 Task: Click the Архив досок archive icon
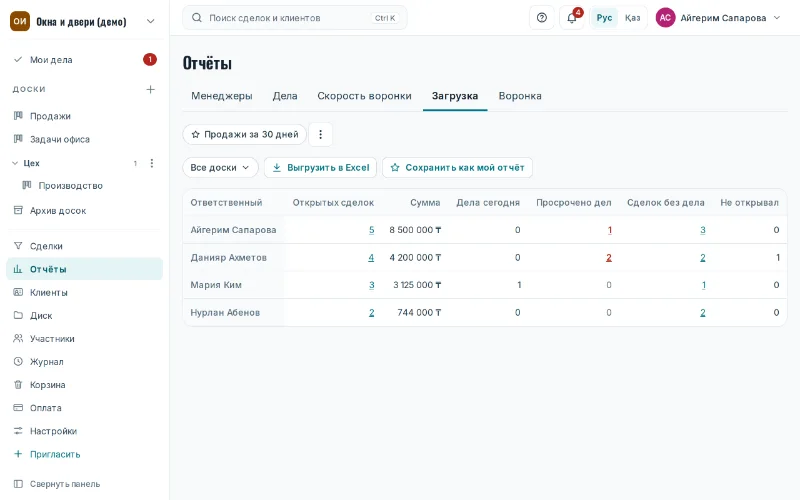(x=18, y=210)
